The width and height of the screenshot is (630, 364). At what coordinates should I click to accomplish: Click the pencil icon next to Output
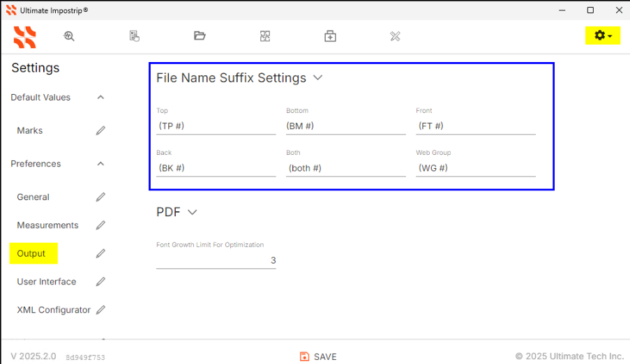pos(101,254)
